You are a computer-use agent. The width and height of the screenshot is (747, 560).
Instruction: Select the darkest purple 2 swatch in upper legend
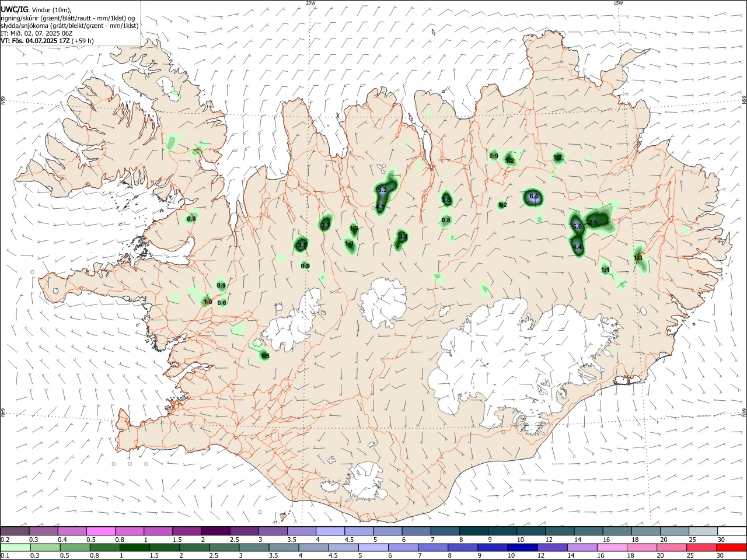point(215,531)
